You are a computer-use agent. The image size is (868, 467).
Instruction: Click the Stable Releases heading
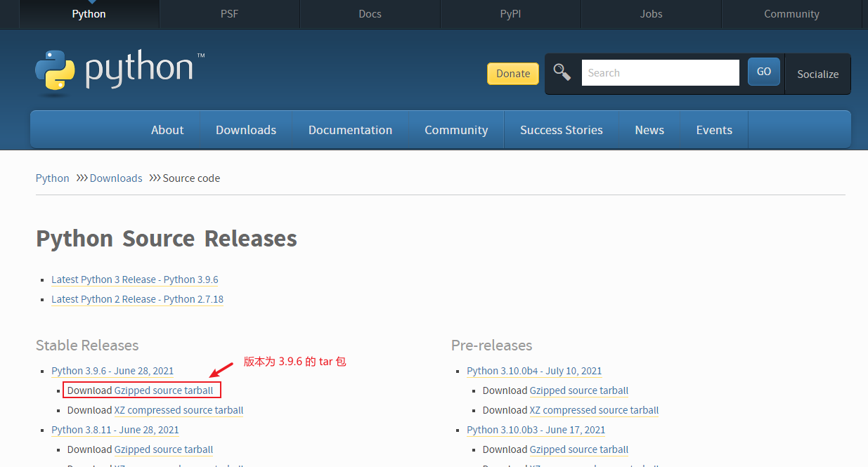pos(87,346)
